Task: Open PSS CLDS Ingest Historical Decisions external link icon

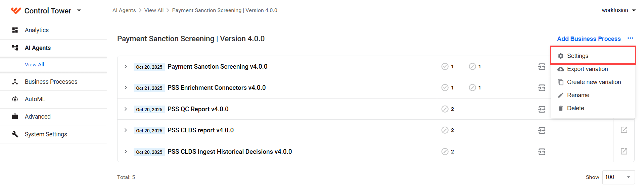Action: tap(624, 151)
